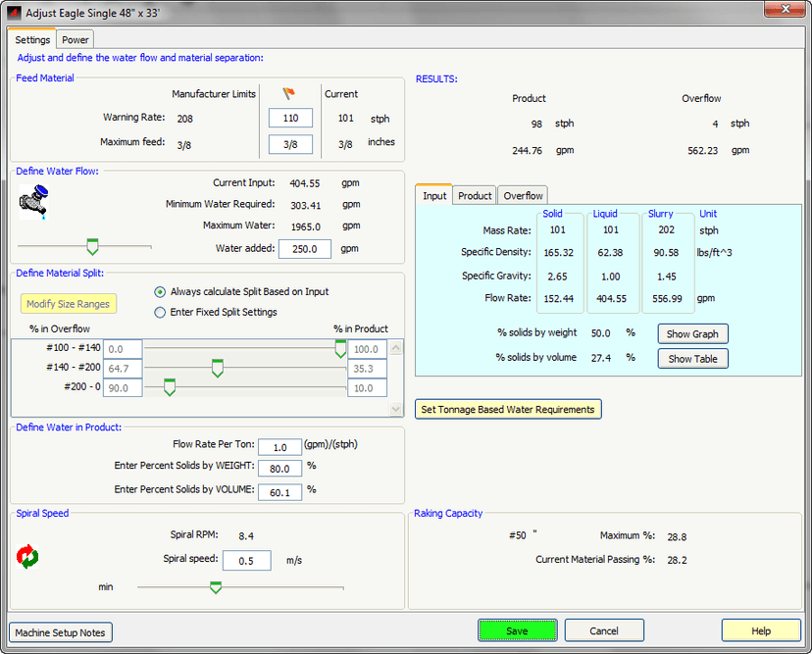Open the Product results tab
Viewport: 812px width, 654px height.
coord(475,196)
